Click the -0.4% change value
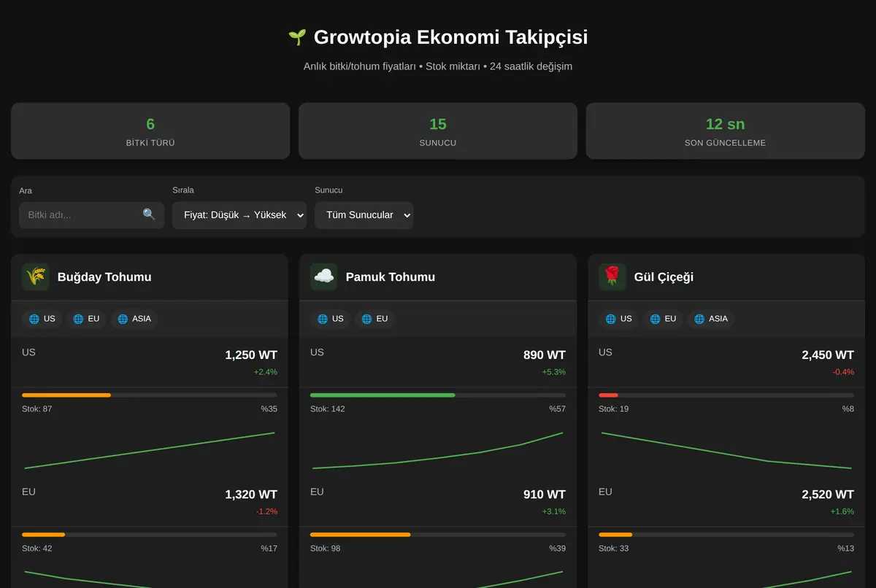Image resolution: width=876 pixels, height=588 pixels. 843,372
